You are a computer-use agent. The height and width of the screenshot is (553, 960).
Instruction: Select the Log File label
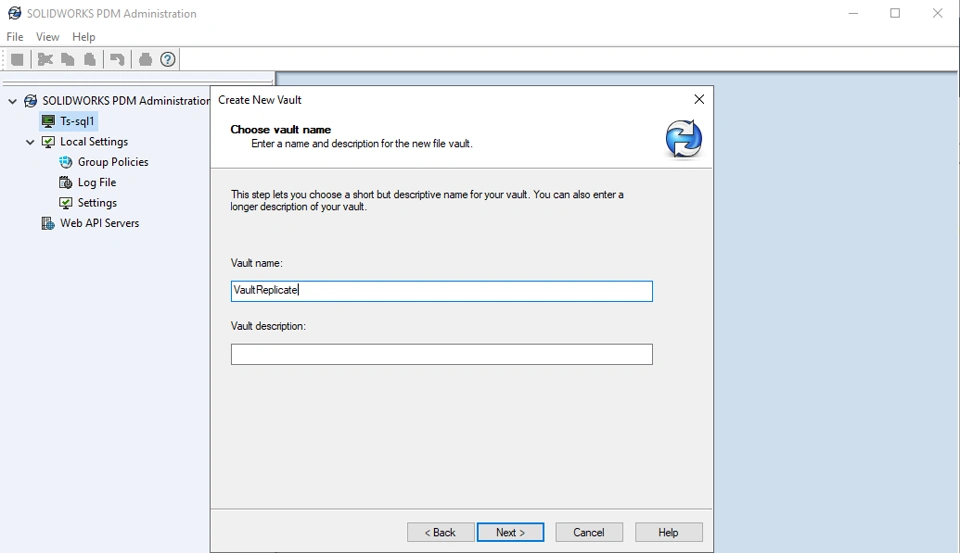97,182
